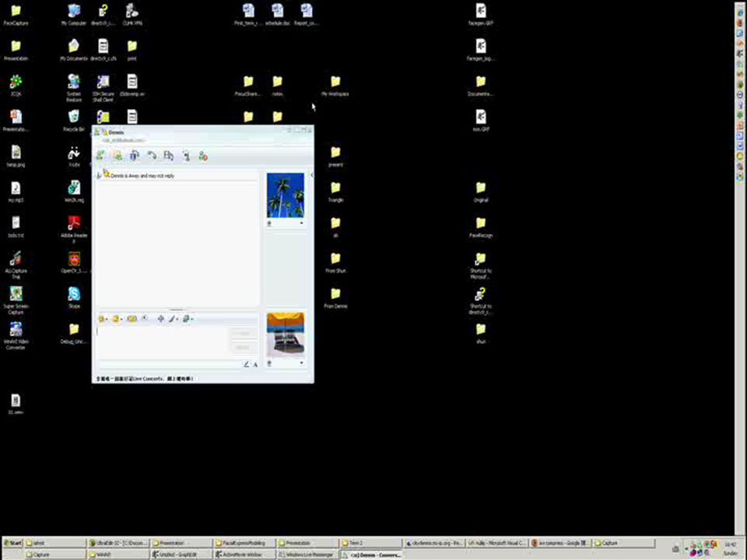The image size is (747, 560).
Task: Switch to the handwriting input tab
Action: point(247,364)
